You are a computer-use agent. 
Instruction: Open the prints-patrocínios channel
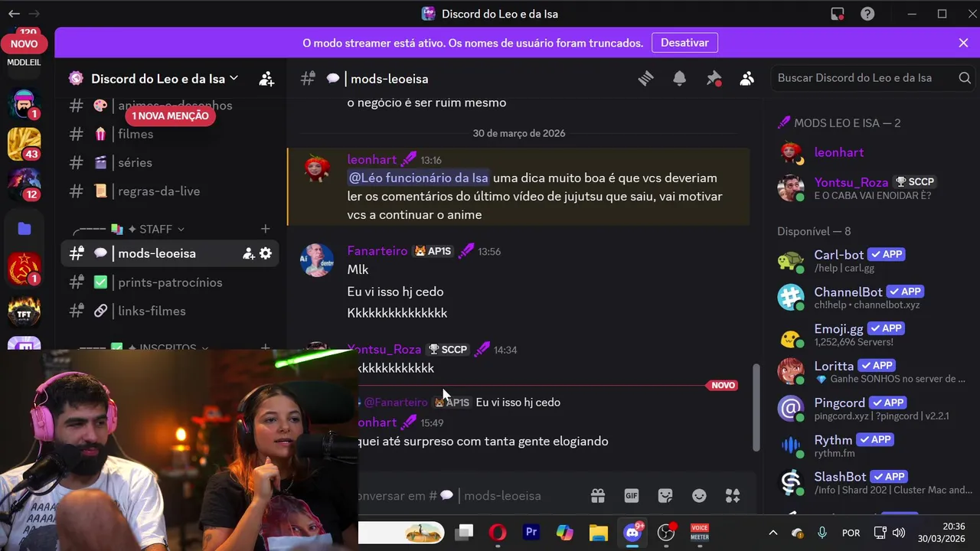coord(170,282)
